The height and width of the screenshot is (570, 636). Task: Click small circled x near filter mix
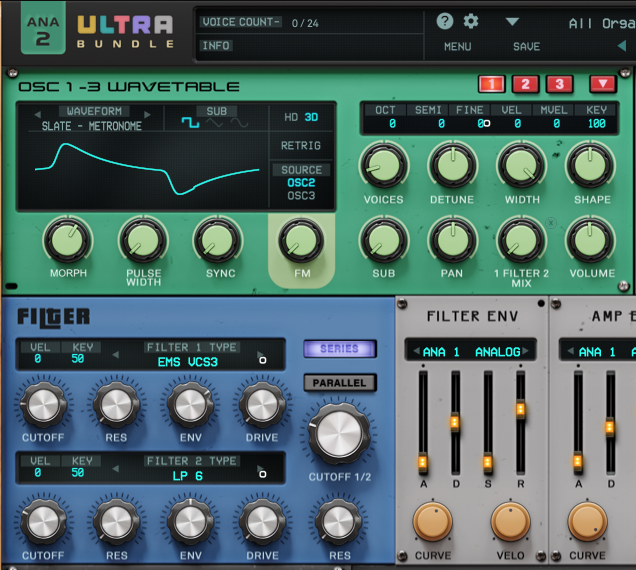tap(551, 223)
